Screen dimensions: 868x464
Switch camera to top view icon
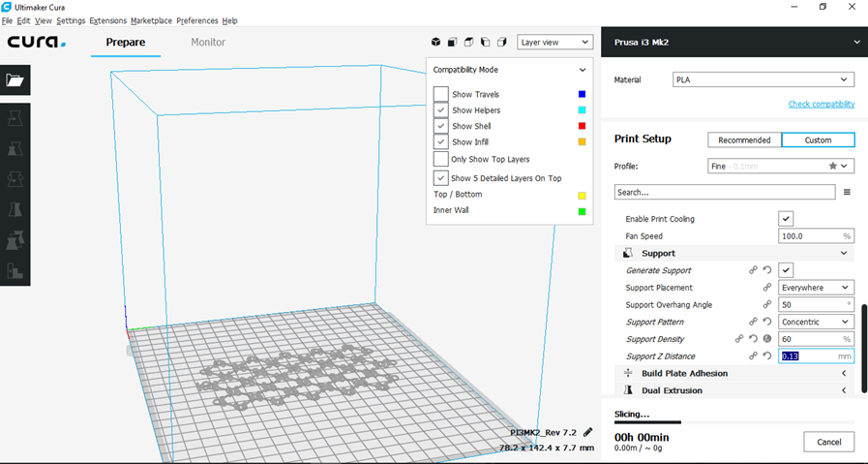tap(469, 42)
